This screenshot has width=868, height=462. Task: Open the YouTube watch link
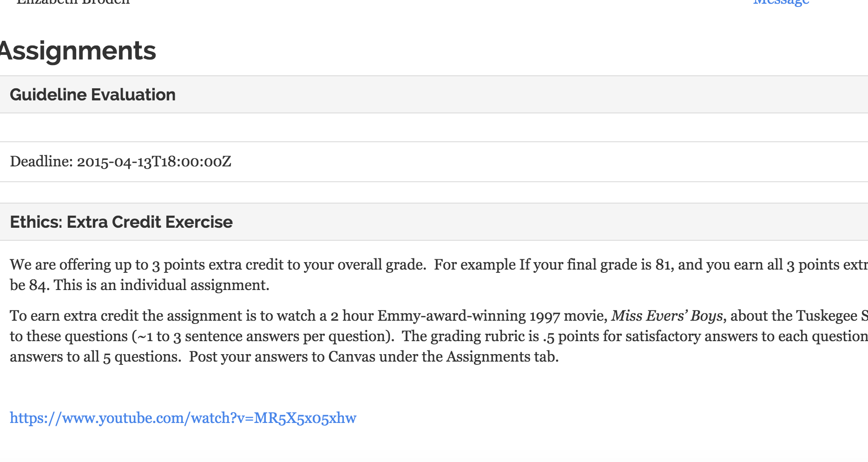click(x=183, y=418)
